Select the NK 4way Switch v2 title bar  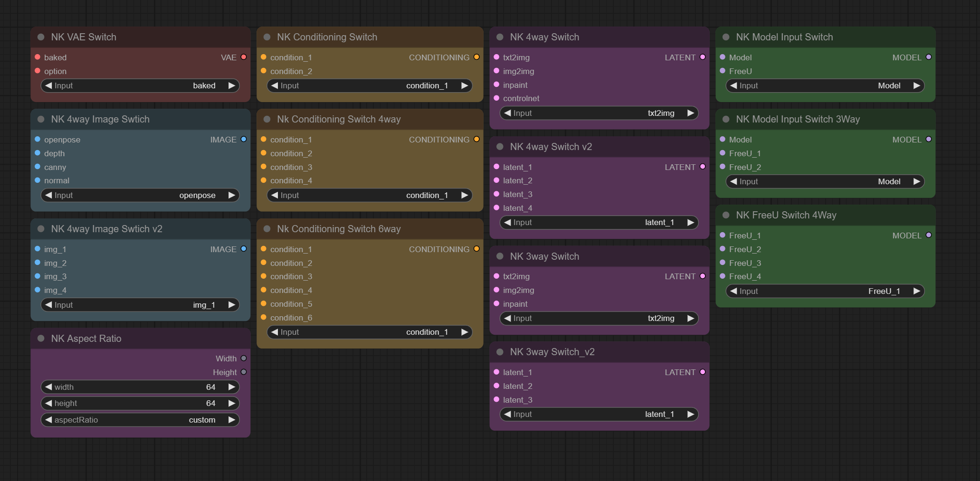tap(599, 147)
